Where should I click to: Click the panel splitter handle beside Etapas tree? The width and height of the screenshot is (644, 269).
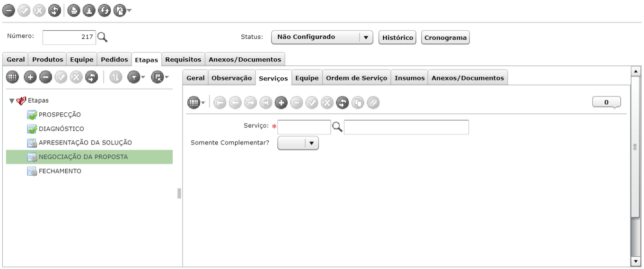pos(179,194)
